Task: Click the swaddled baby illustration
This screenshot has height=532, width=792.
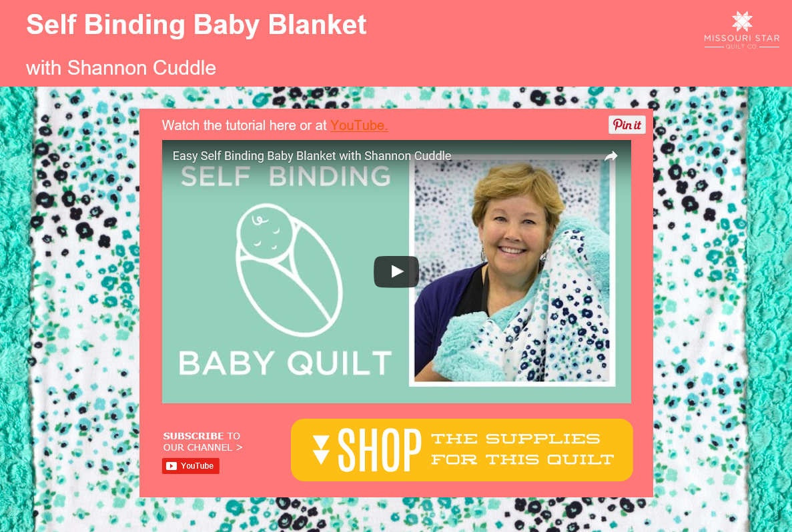Action: [x=289, y=269]
